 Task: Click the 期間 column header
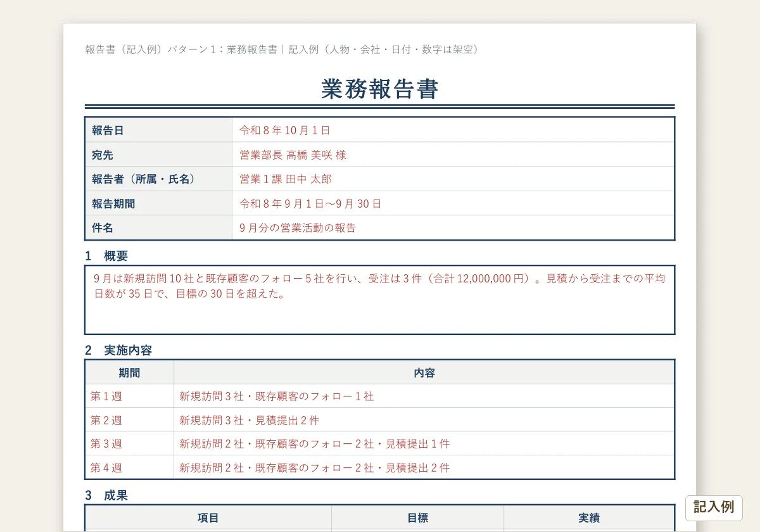tap(130, 373)
